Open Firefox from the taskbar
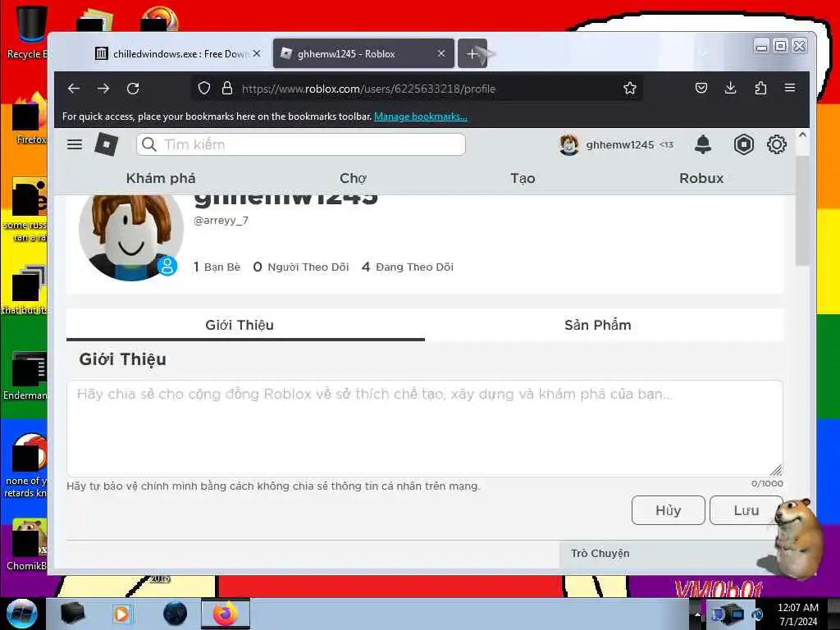The width and height of the screenshot is (840, 630). coord(226,614)
